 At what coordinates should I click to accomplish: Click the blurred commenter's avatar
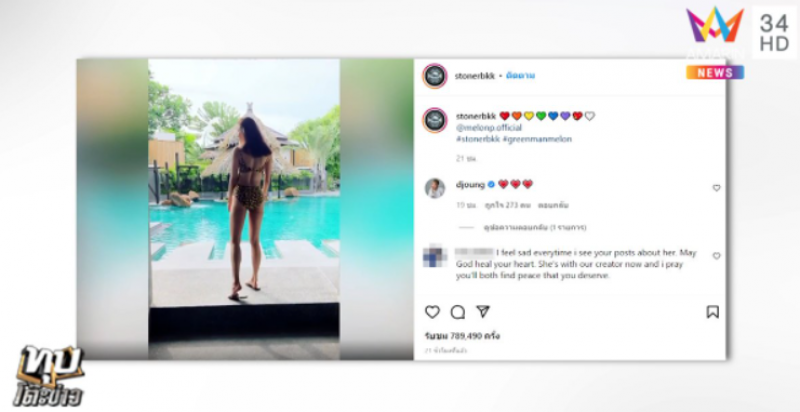point(435,256)
